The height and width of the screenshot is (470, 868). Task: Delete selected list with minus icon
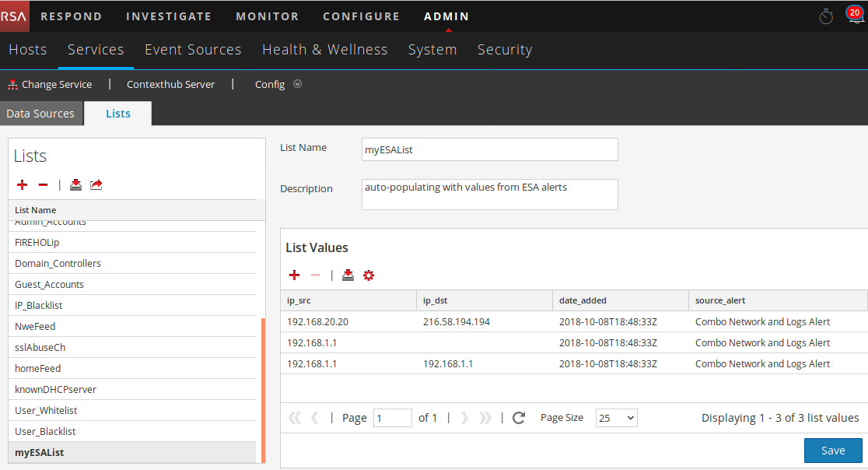click(x=43, y=185)
